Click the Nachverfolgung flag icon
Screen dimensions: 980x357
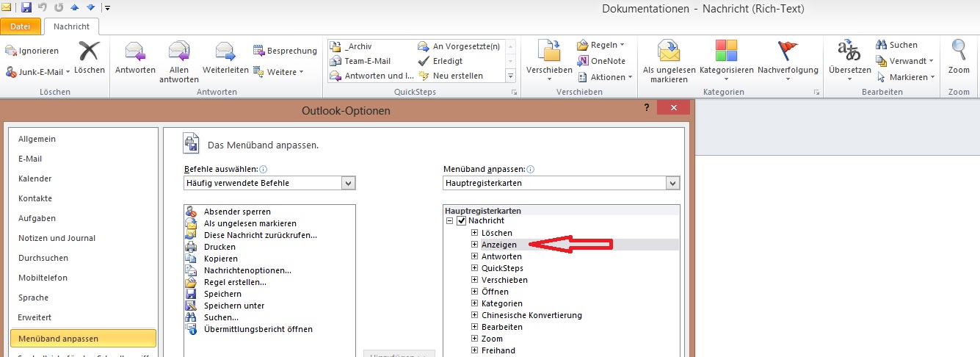click(x=788, y=51)
